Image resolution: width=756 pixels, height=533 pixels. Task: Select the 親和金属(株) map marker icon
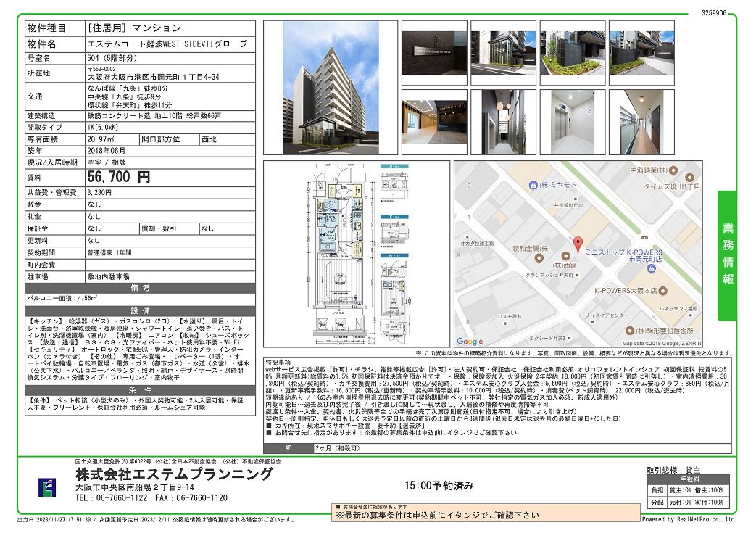click(x=539, y=258)
